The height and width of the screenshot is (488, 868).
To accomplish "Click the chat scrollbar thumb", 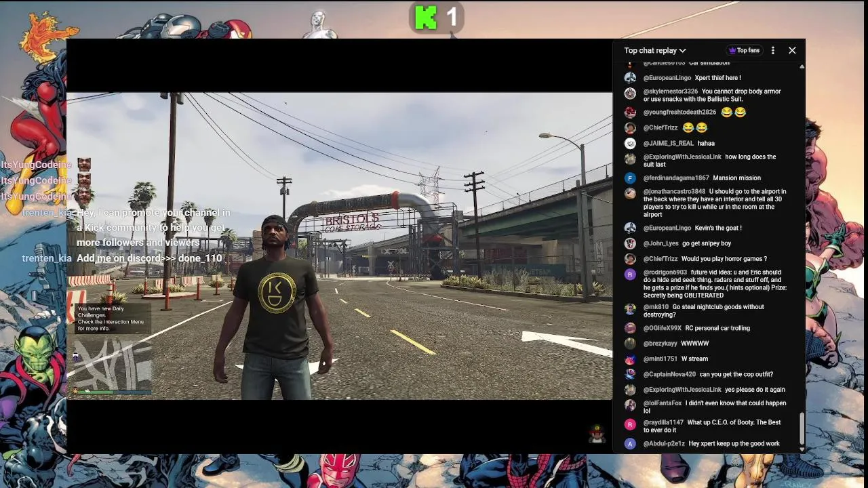I will 802,428.
